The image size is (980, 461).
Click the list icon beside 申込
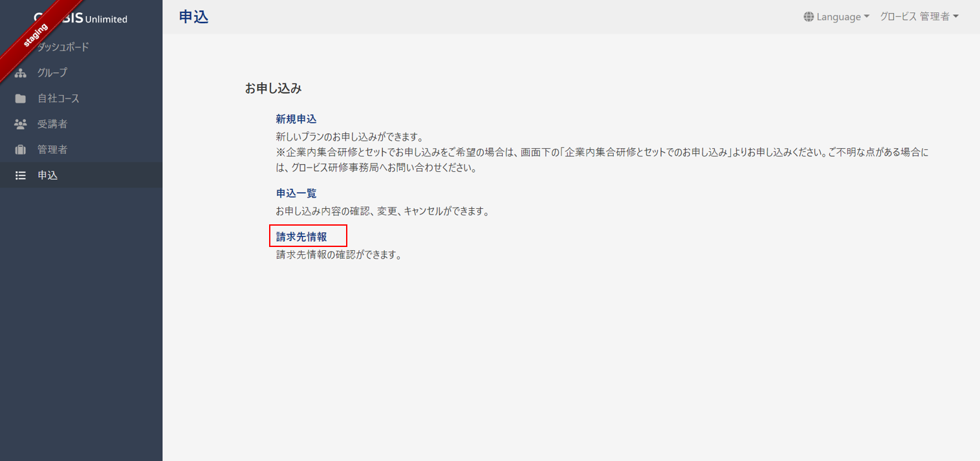point(21,175)
